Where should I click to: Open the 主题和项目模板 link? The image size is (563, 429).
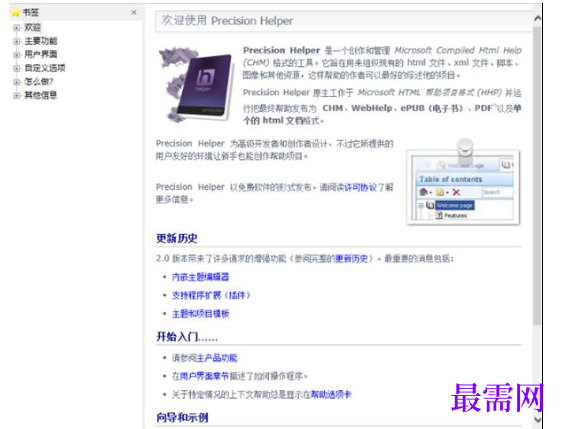(x=200, y=313)
